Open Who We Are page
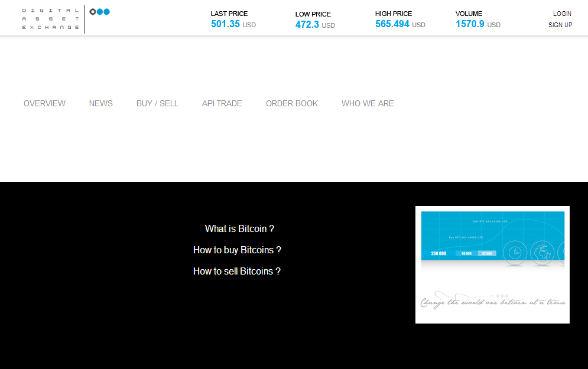Image resolution: width=588 pixels, height=369 pixels. pyautogui.click(x=368, y=103)
